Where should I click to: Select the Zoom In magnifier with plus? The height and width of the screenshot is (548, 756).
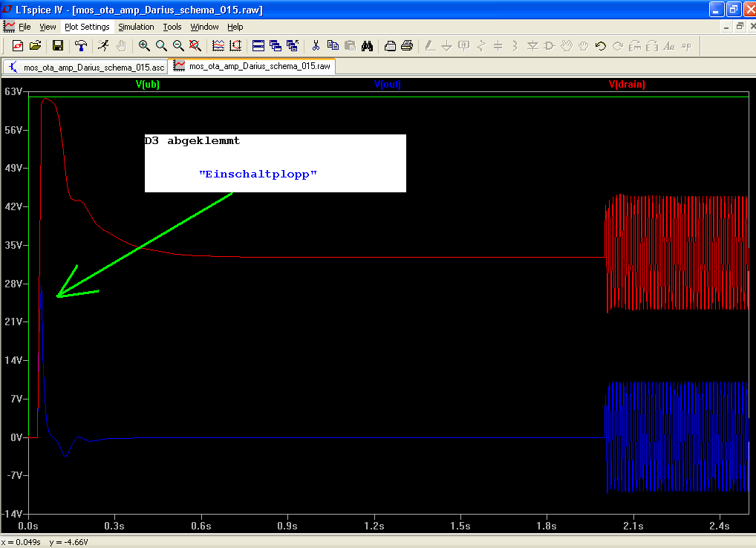coord(143,46)
